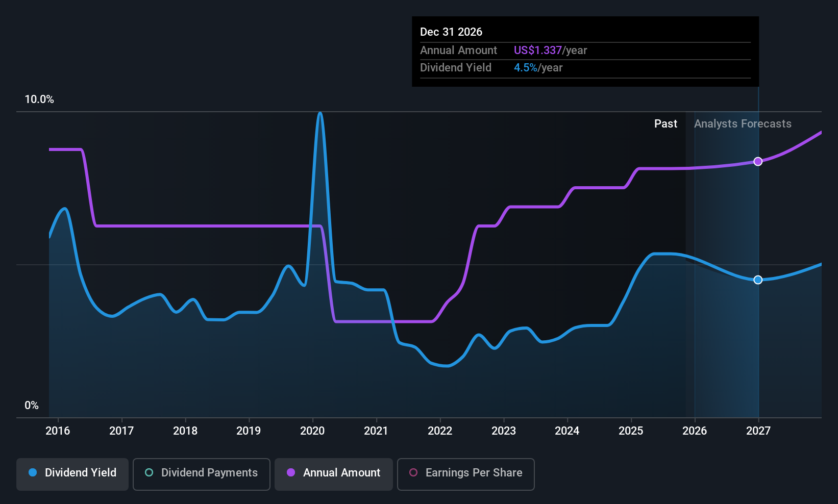Click the blue Dividend Yield legend dot
The image size is (838, 504).
33,472
